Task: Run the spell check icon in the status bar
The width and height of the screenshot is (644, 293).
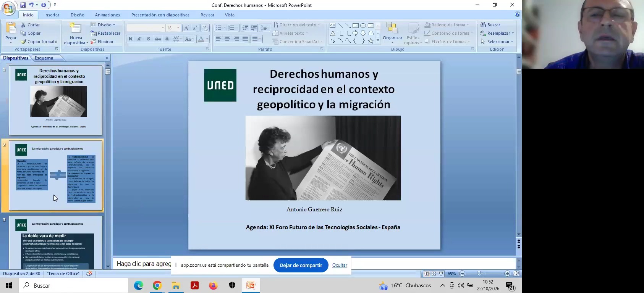Action: coord(89,274)
